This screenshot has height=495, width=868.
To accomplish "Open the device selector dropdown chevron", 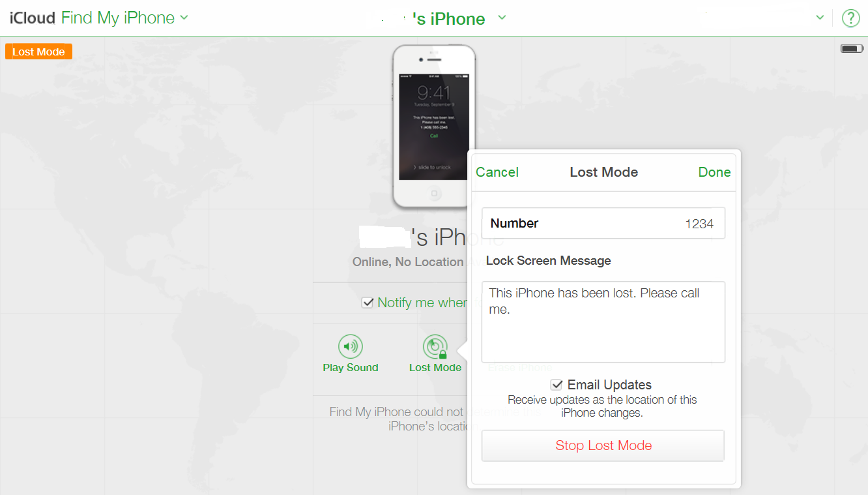I will [502, 18].
